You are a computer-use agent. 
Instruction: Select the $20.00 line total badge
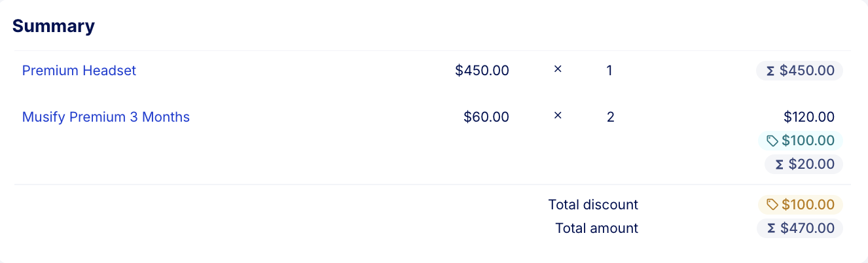point(804,164)
